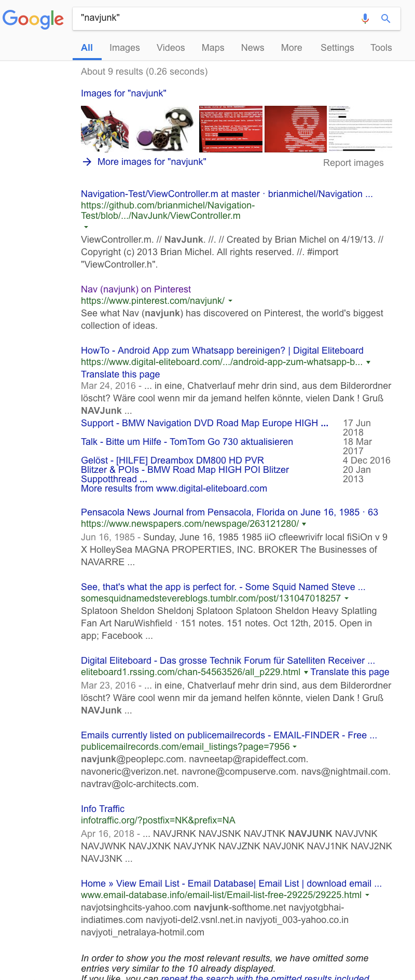Expand dropdown under GitHub result URL
Viewport: 415px width, 980px height.
[86, 227]
